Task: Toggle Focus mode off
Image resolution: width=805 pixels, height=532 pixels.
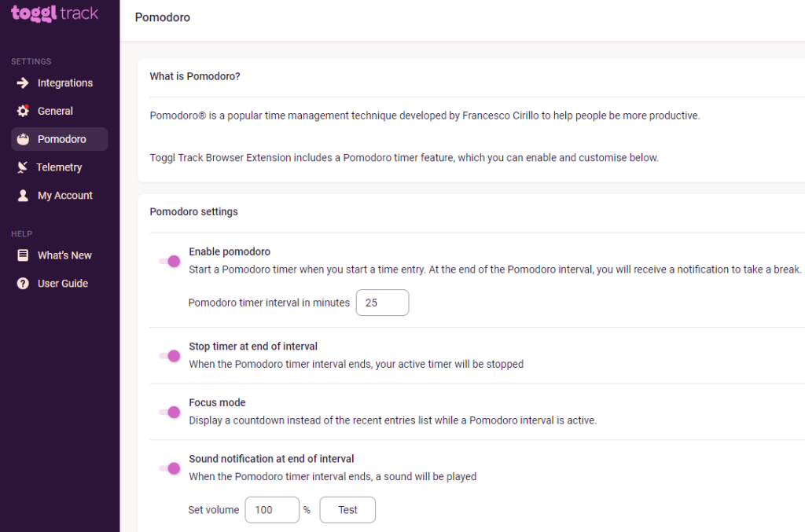Action: (170, 412)
